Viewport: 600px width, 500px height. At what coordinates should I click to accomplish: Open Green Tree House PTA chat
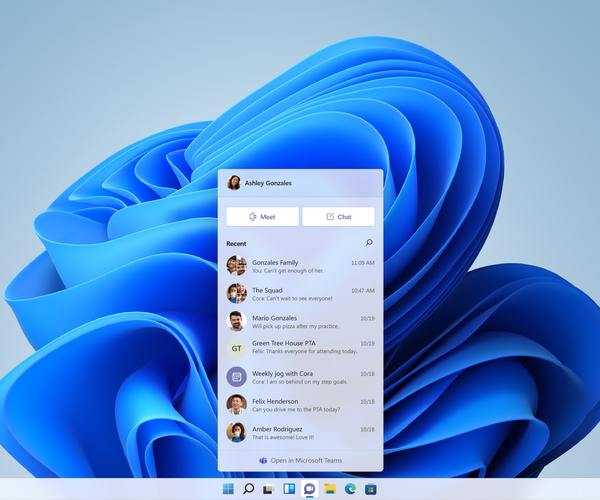click(x=300, y=348)
